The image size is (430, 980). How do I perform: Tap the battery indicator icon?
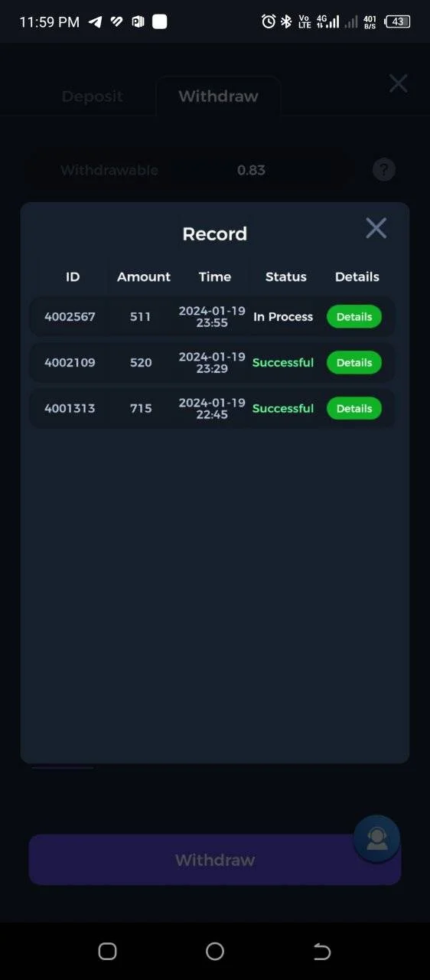(397, 21)
